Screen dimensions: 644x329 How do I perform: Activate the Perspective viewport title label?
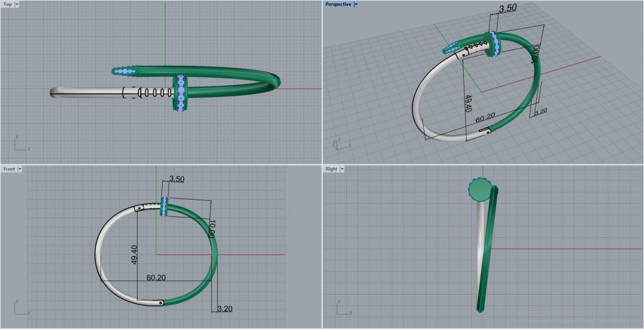pyautogui.click(x=338, y=4)
